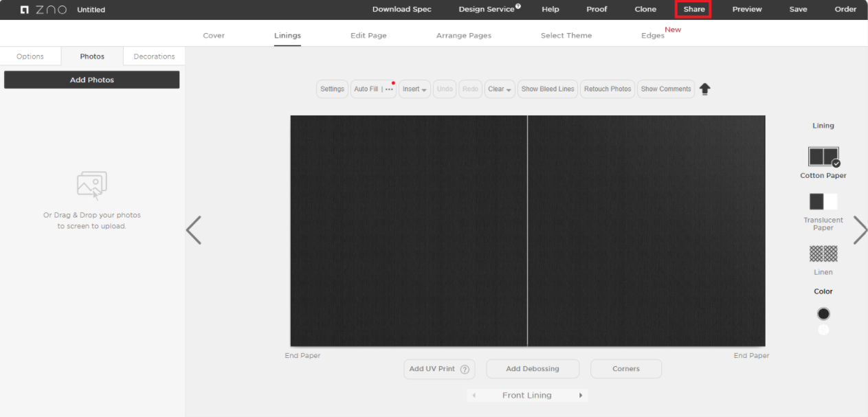Click the Redo button
Image resolution: width=868 pixels, height=417 pixels.
click(x=470, y=89)
